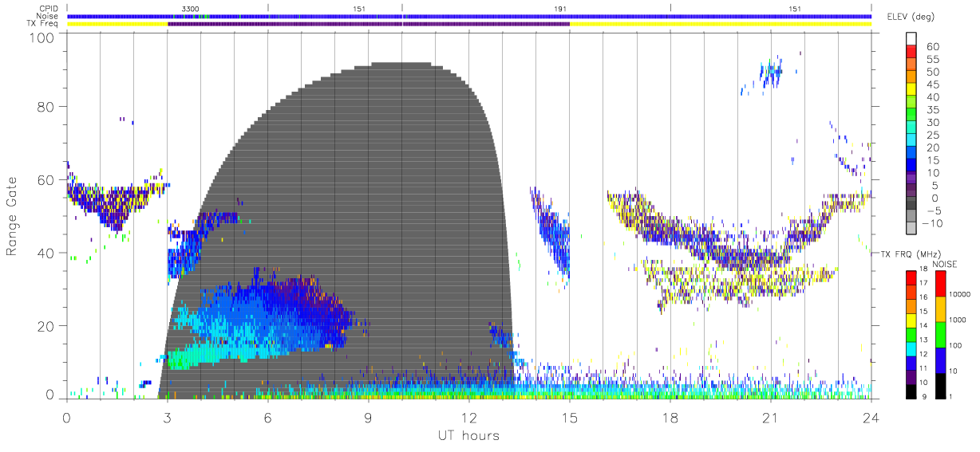Image resolution: width=980 pixels, height=452 pixels.
Task: Click the purple segment of the TX Freq bar
Action: click(369, 24)
